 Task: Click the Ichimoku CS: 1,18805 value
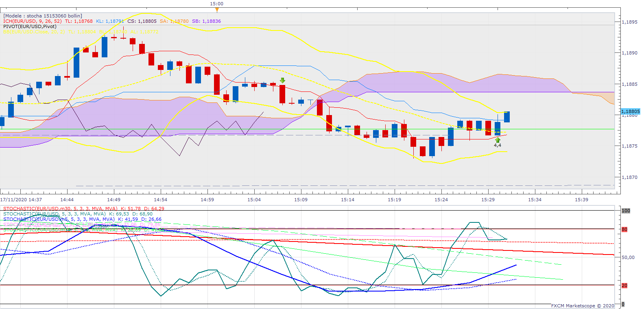142,21
